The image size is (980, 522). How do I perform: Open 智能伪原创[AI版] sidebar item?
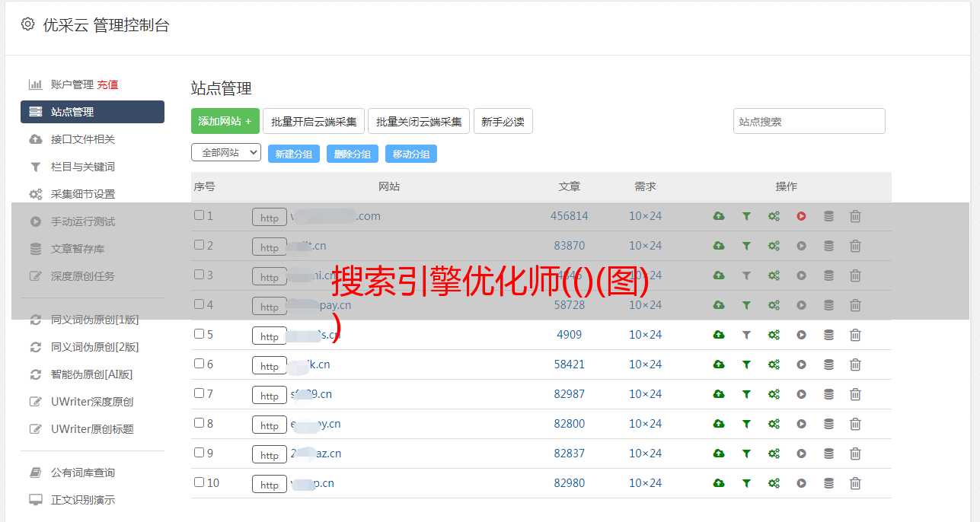pyautogui.click(x=92, y=374)
